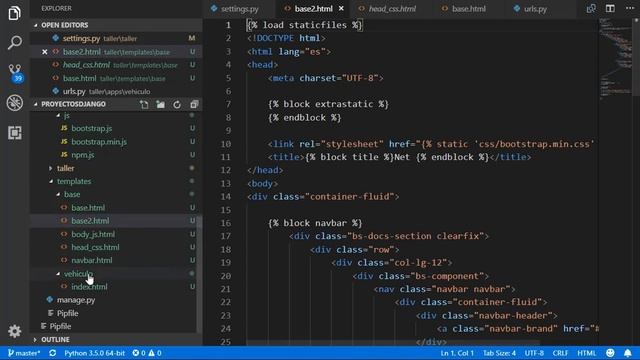Open npm.js in file tree
The height and width of the screenshot is (360, 640).
click(x=83, y=155)
